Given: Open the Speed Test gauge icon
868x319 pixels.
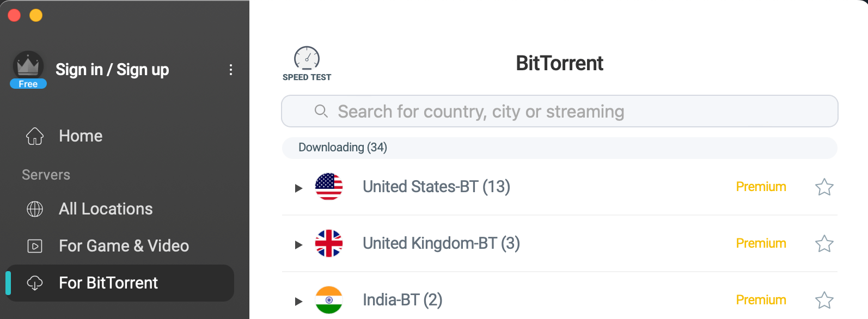Looking at the screenshot, I should click(x=307, y=58).
